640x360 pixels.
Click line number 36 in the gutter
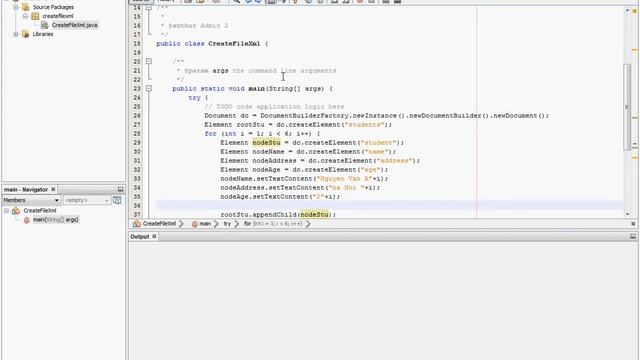tap(137, 205)
